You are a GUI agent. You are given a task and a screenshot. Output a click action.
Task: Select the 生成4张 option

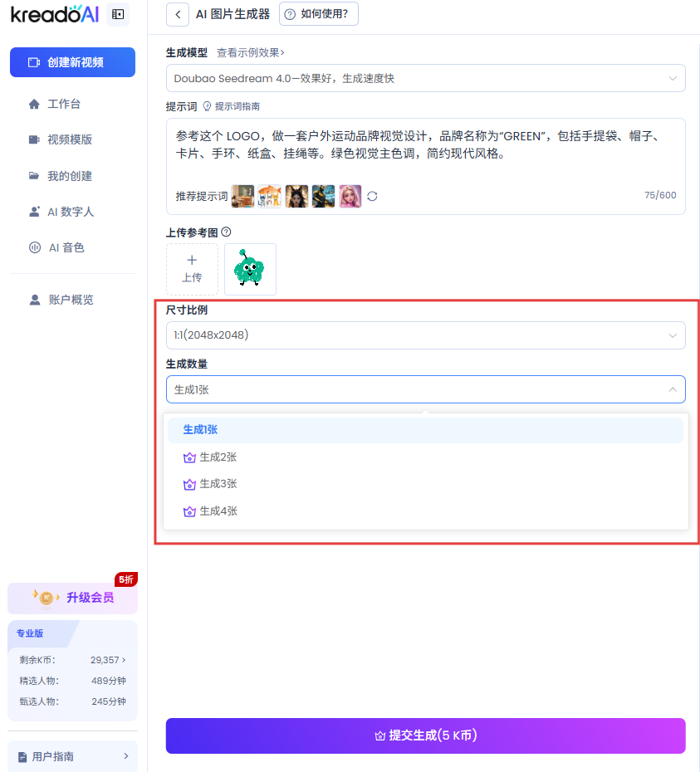[218, 511]
